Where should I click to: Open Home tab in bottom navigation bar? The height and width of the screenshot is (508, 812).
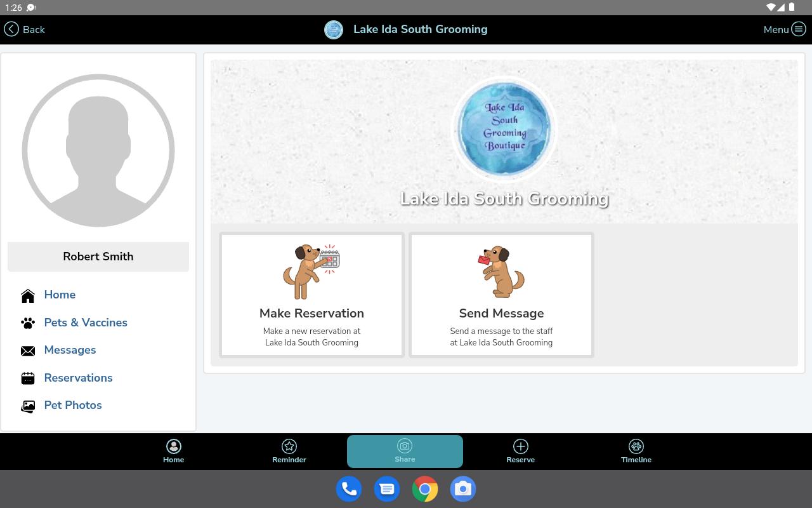point(173,451)
